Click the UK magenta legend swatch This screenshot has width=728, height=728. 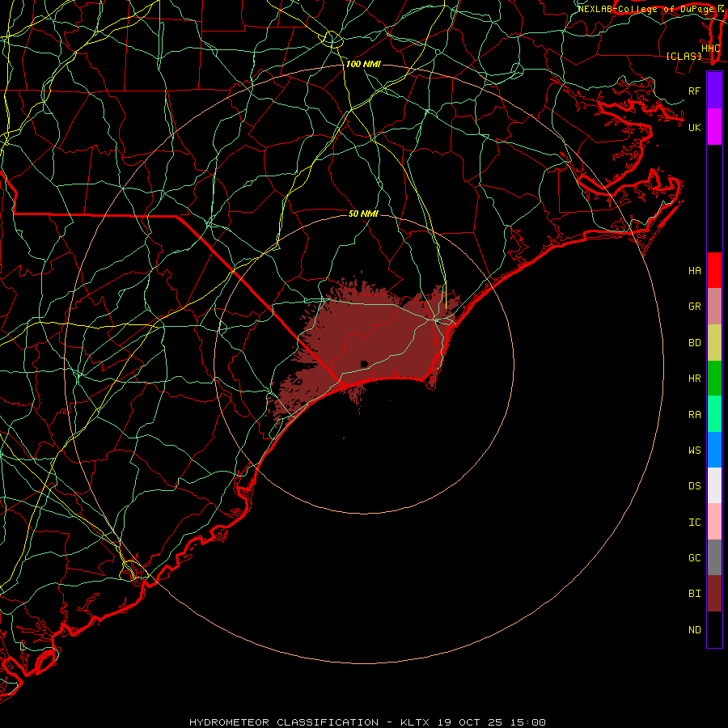714,127
